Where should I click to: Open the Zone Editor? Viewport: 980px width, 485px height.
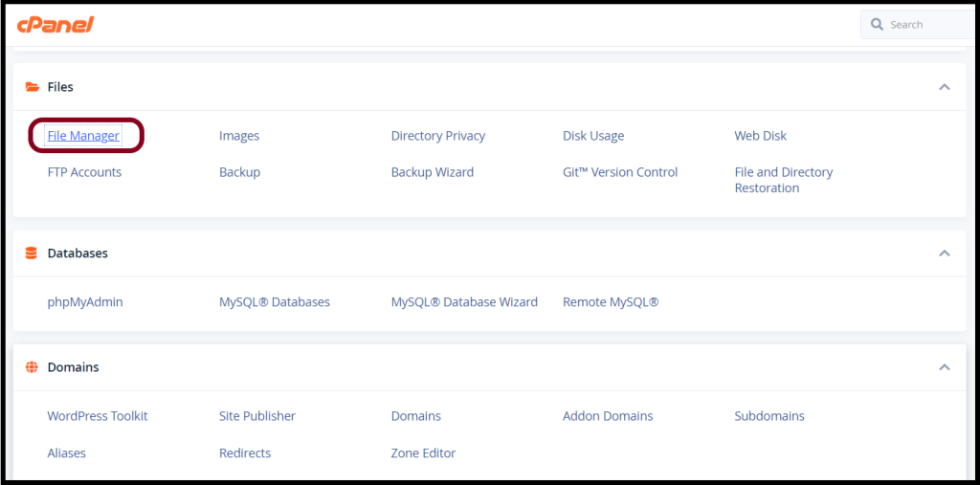click(423, 452)
